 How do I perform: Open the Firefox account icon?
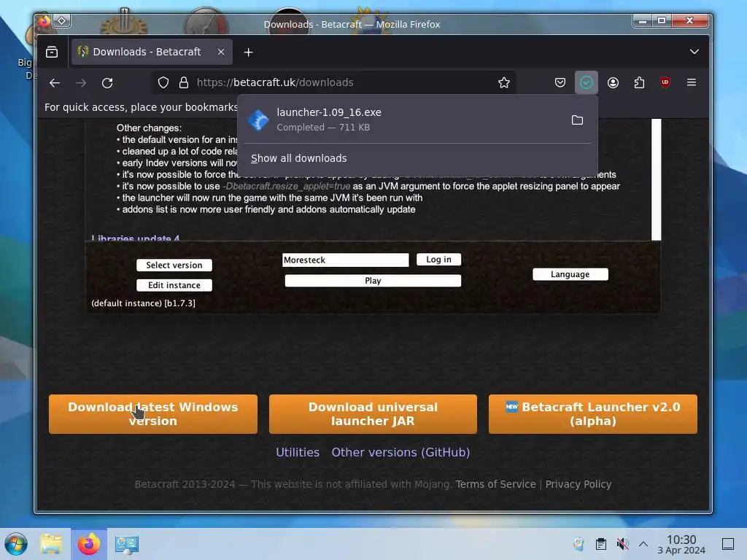coord(613,83)
